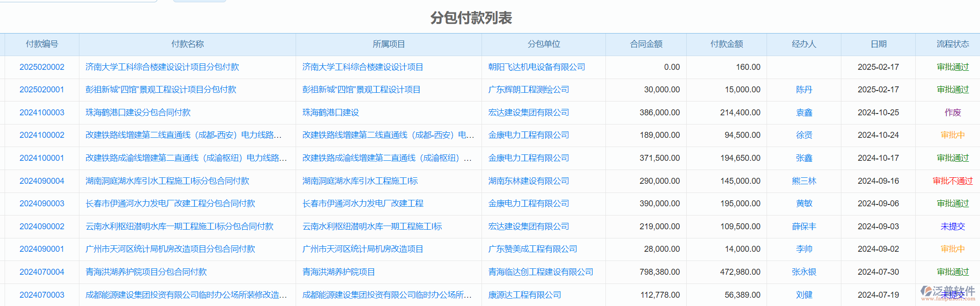Viewport: 980px width, 306px height.
Task: Open payment number 2024090001
Action: pos(42,249)
